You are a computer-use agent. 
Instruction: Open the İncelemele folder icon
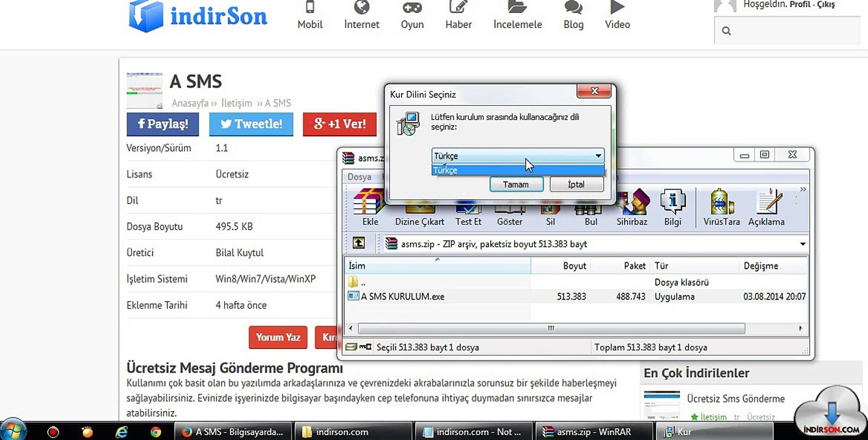point(517,7)
